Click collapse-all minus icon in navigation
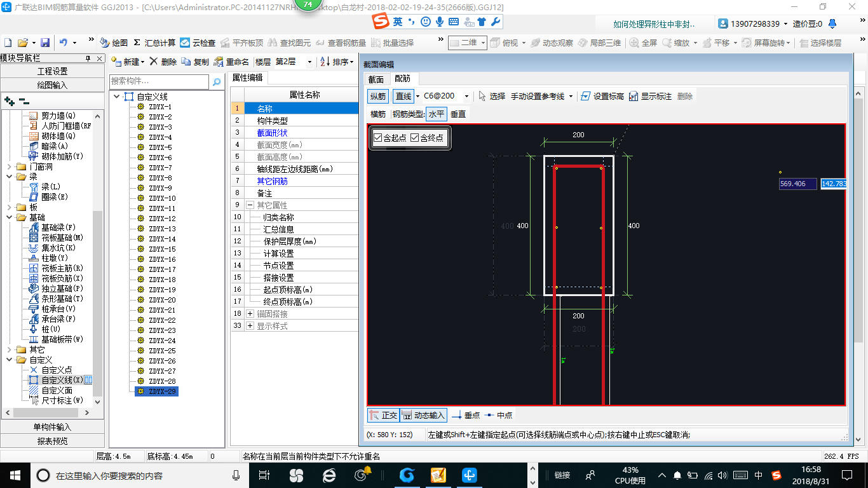The height and width of the screenshot is (488, 868). point(24,100)
